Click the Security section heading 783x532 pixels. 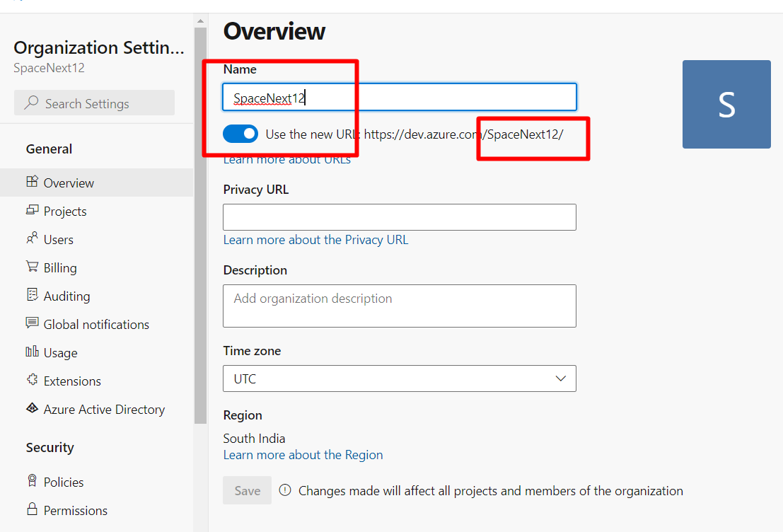tap(50, 448)
